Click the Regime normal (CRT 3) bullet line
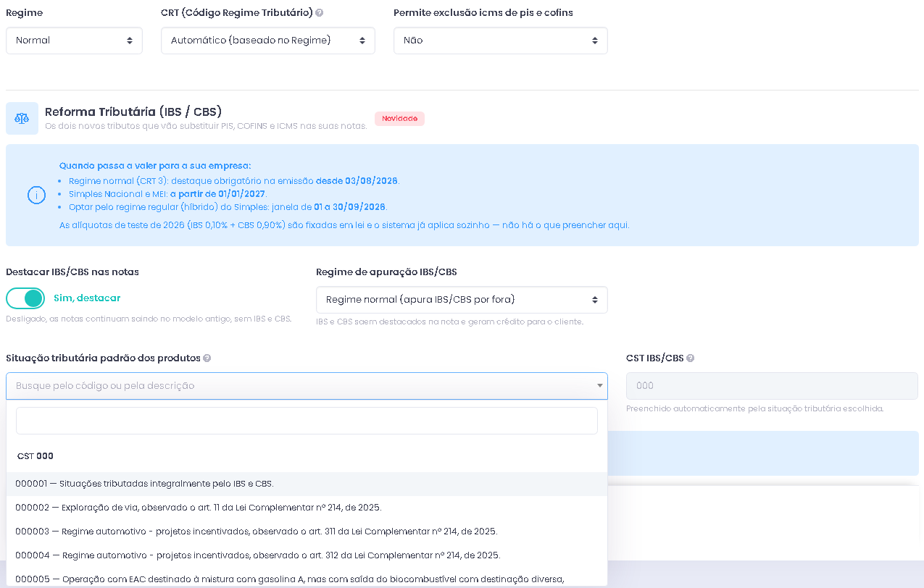The height and width of the screenshot is (588, 924). pyautogui.click(x=234, y=181)
